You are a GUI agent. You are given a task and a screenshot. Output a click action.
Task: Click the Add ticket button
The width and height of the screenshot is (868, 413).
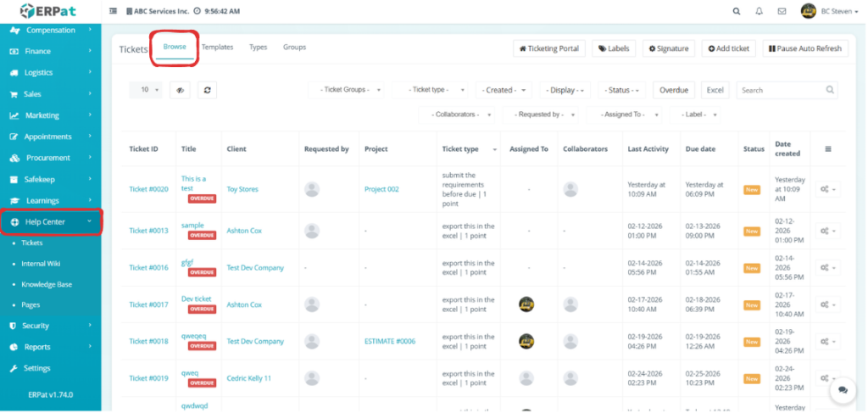tap(728, 48)
